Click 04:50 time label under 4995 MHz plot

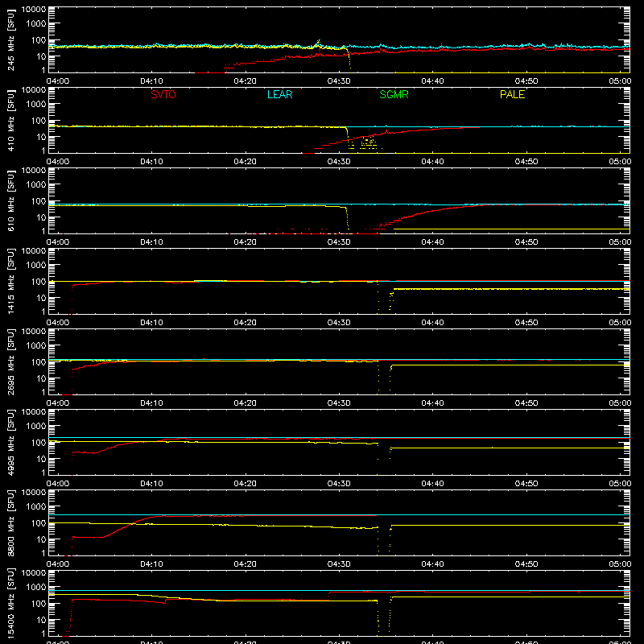(x=526, y=484)
